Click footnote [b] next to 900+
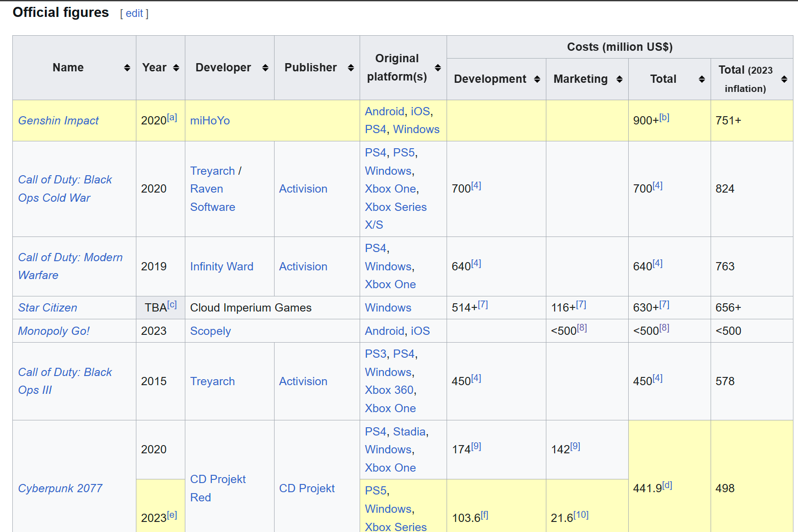Screen dimensions: 798x532 [664, 118]
